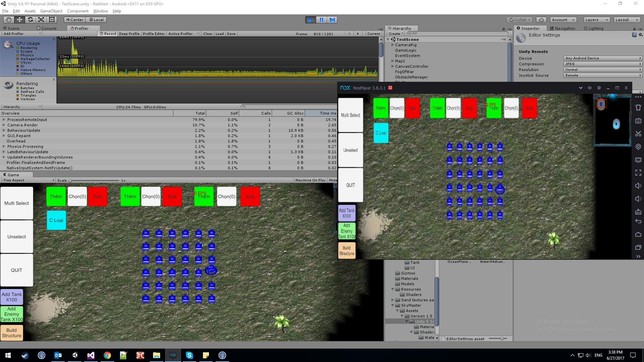The height and width of the screenshot is (362, 644).
Task: Click NoxPlayer keyboard control icon
Action: 638,121
